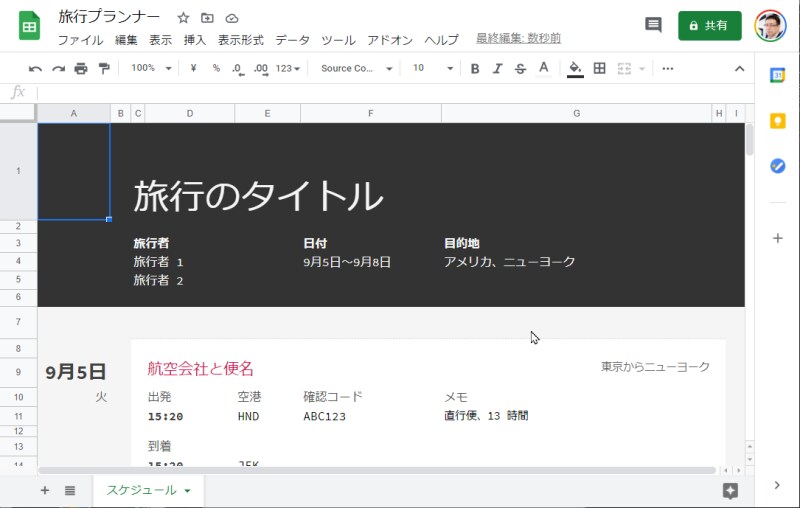Open the 編集 menu
The height and width of the screenshot is (508, 800).
(x=126, y=40)
